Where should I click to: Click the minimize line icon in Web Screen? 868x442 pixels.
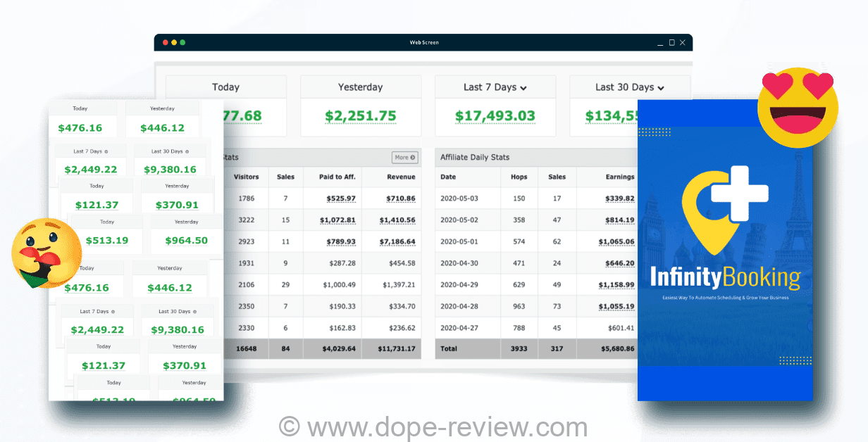(660, 44)
